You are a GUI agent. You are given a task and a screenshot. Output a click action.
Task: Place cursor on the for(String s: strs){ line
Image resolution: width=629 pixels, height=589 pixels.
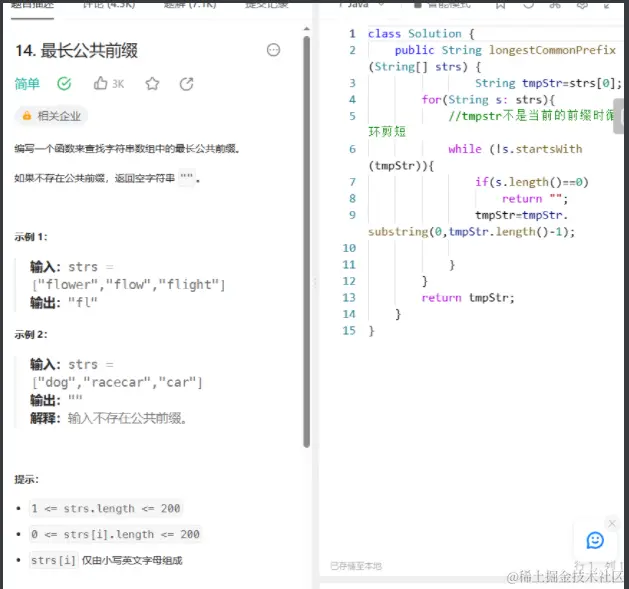click(488, 100)
